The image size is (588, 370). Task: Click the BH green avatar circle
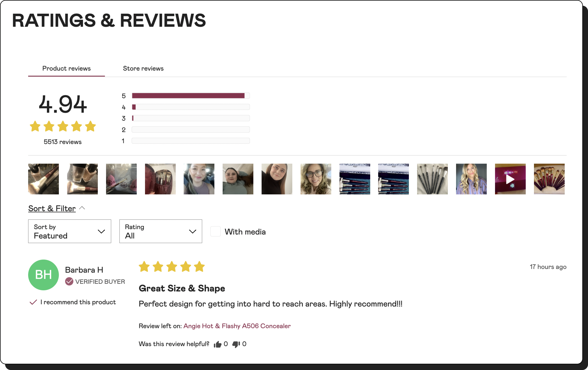point(44,275)
